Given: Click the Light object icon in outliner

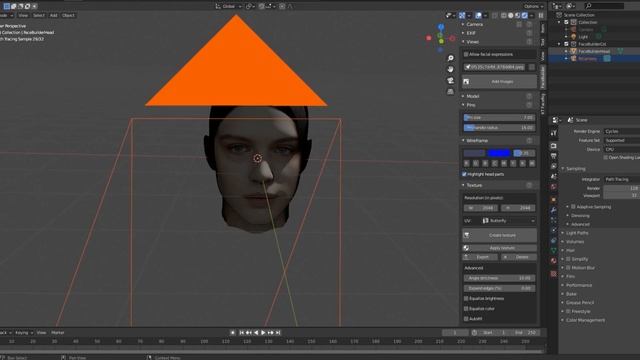Looking at the screenshot, I should click(573, 37).
